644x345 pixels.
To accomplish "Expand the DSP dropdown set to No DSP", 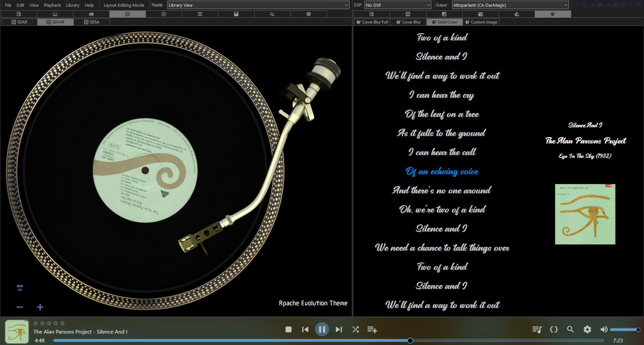I will [398, 5].
